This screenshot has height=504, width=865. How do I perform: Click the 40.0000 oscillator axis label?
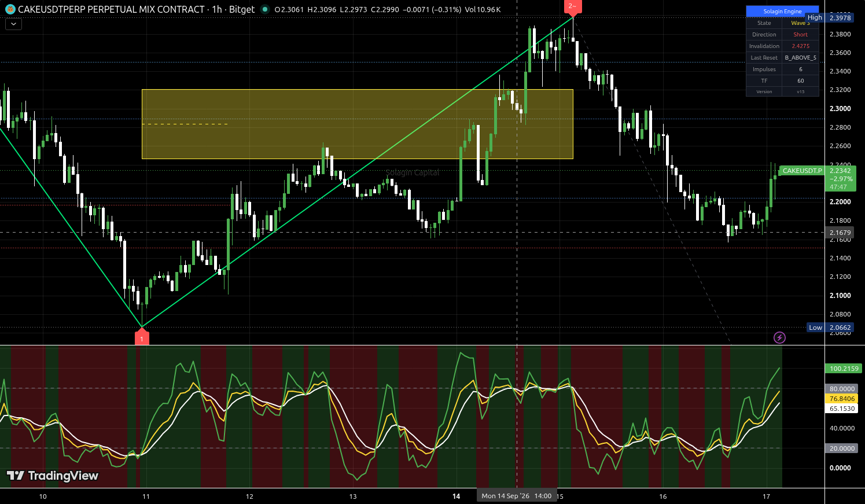tap(842, 428)
